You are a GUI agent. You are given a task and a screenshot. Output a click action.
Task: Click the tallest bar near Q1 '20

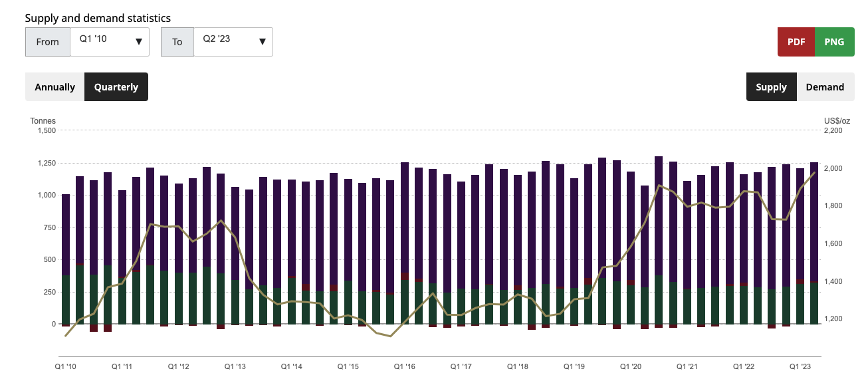pos(659,239)
